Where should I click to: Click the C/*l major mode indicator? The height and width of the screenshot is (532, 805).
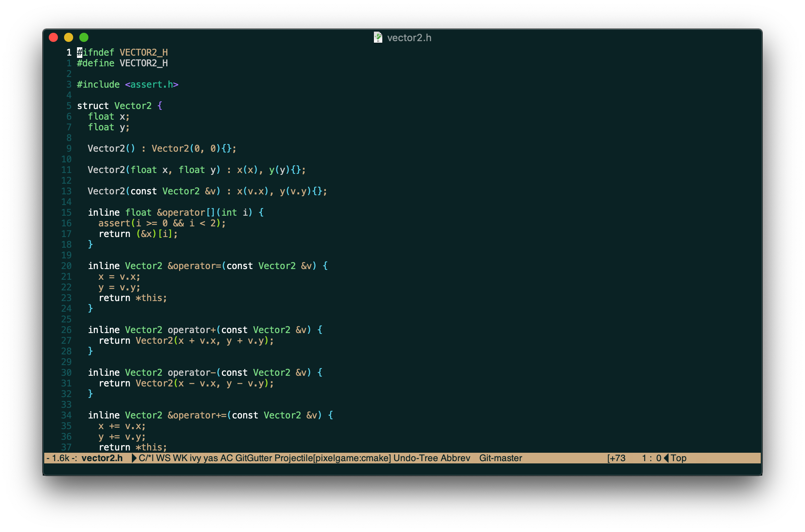click(146, 458)
